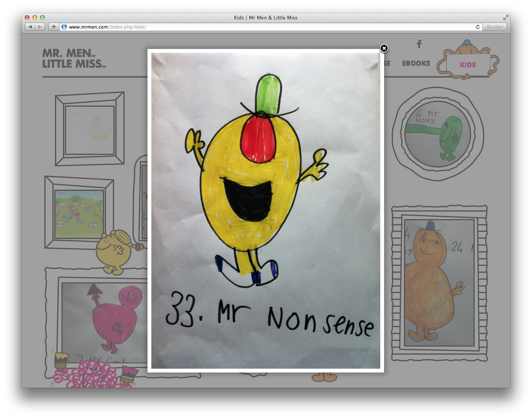The height and width of the screenshot is (418, 532).
Task: Click the globe site icon in the address bar
Action: tap(64, 27)
